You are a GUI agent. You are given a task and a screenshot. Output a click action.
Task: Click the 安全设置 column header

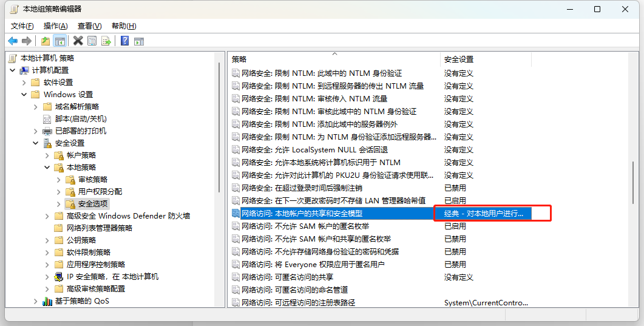pos(486,59)
